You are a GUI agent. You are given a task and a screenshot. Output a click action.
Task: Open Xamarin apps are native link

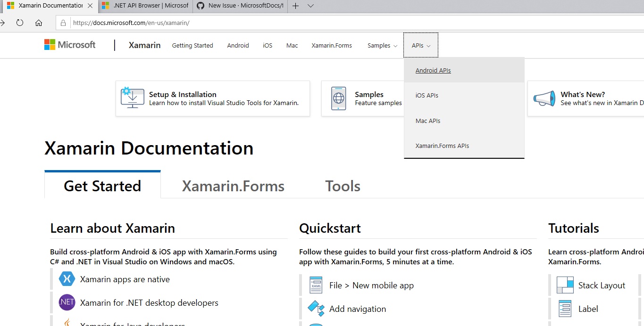[125, 279]
